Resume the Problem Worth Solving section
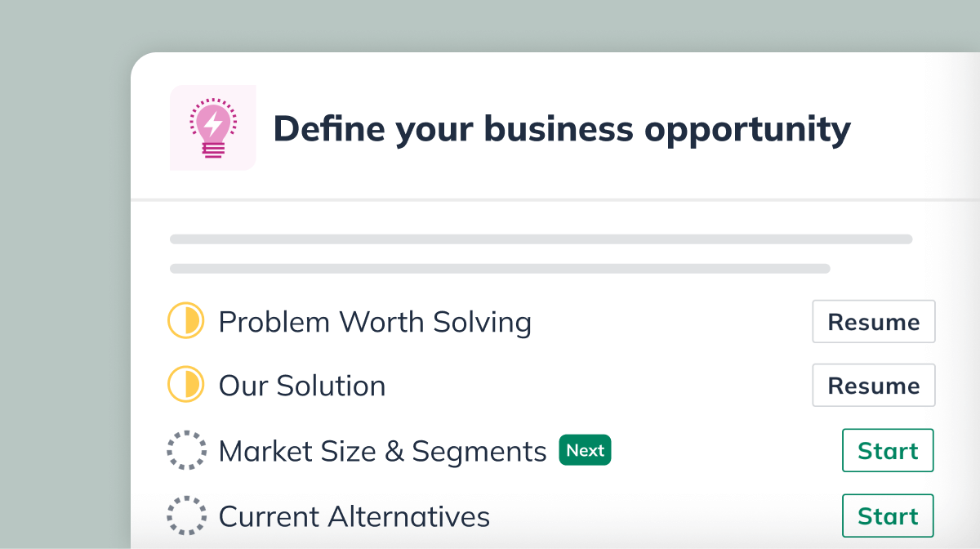This screenshot has height=549, width=980. pos(874,321)
